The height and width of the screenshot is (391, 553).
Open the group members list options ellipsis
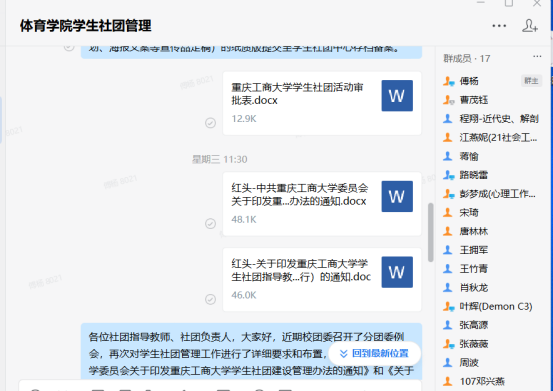pyautogui.click(x=537, y=56)
